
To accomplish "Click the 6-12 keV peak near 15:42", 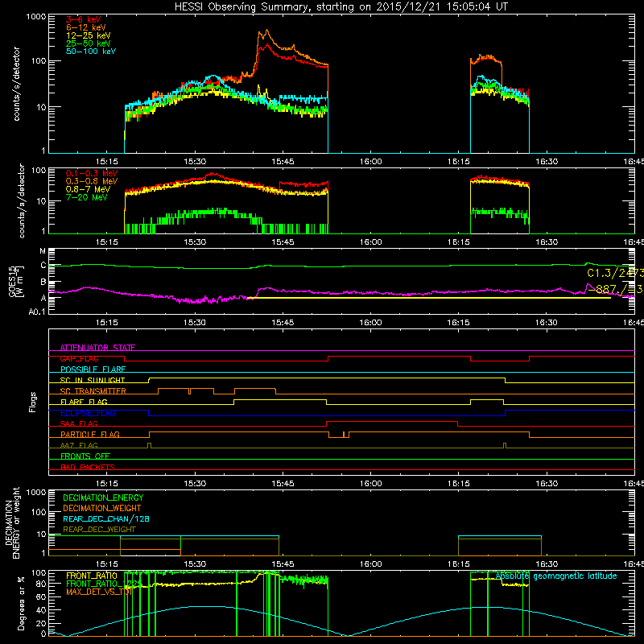I will click(267, 31).
